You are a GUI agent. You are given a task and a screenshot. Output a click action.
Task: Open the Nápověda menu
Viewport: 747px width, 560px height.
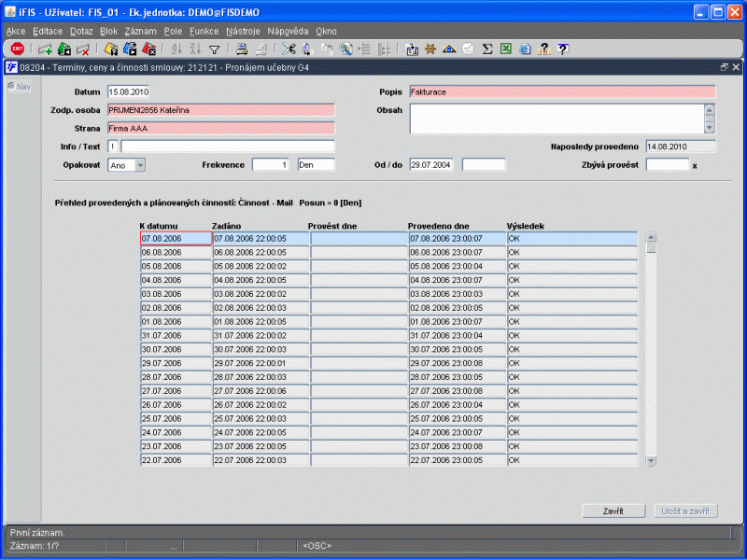287,31
